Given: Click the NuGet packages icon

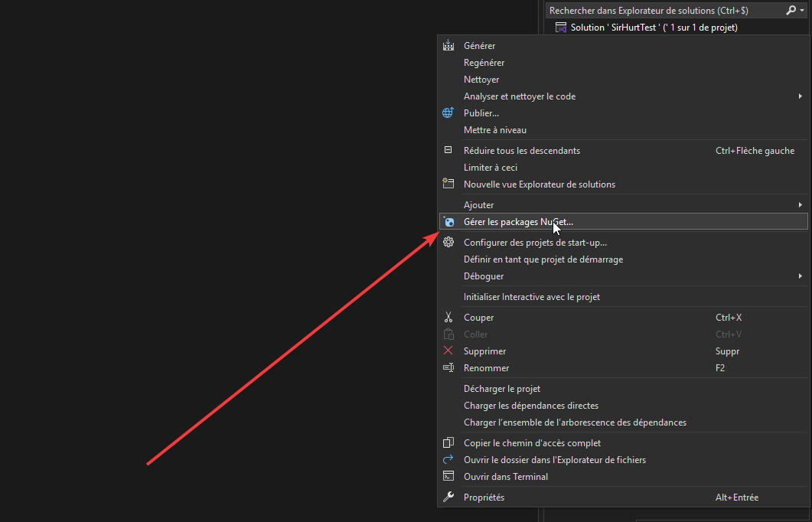Looking at the screenshot, I should tap(448, 222).
